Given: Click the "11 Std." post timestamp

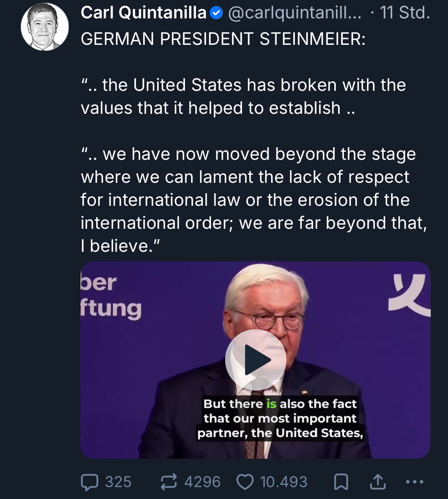Looking at the screenshot, I should click(x=405, y=13).
